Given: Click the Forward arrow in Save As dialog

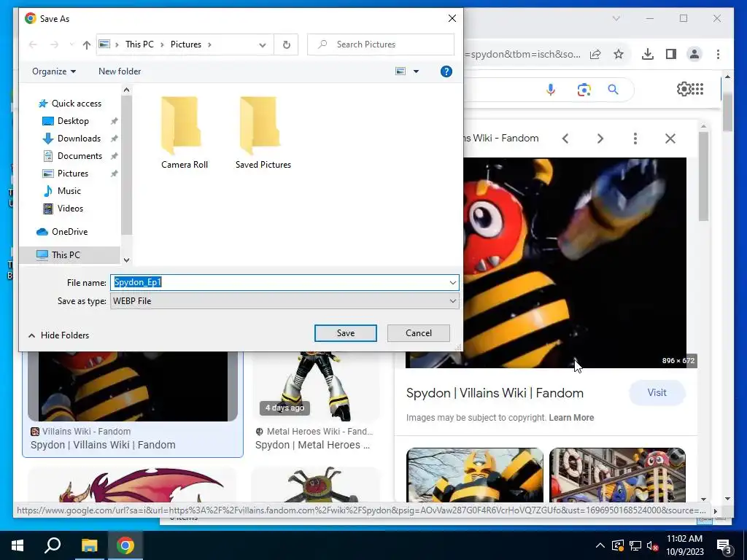Looking at the screenshot, I should point(54,44).
